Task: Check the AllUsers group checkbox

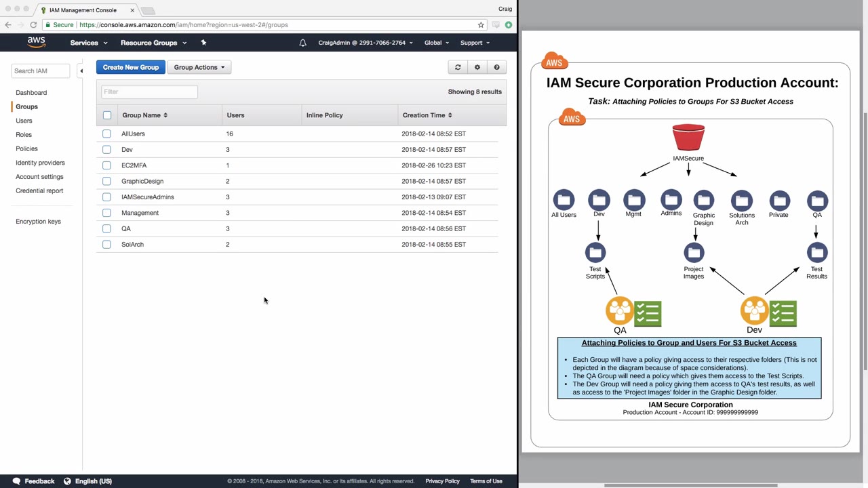Action: click(107, 134)
